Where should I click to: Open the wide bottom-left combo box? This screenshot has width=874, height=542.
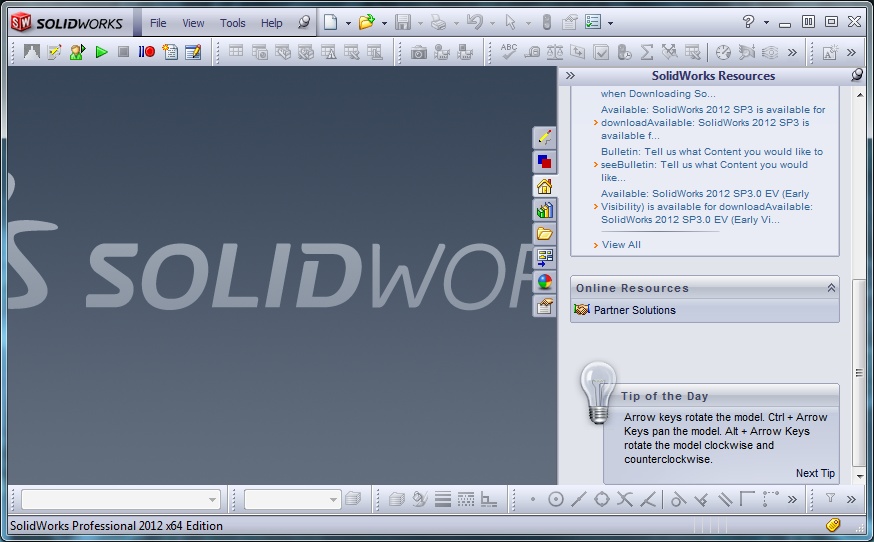pyautogui.click(x=120, y=499)
